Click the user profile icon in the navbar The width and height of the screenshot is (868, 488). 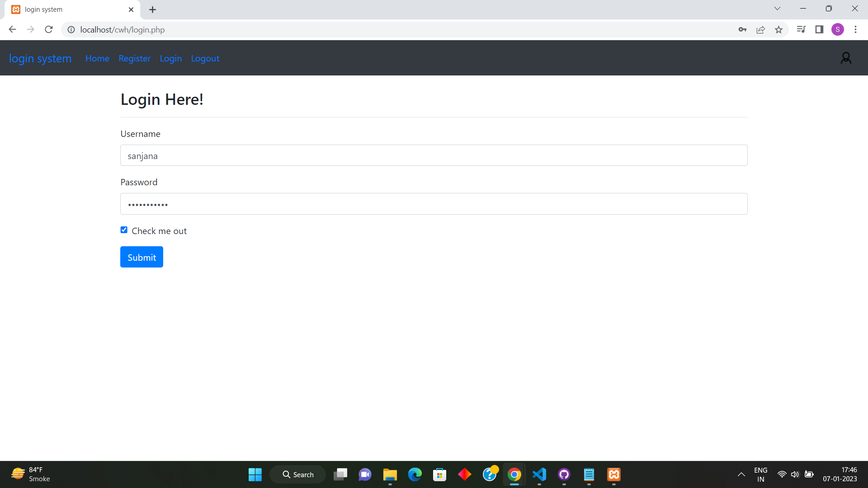846,58
